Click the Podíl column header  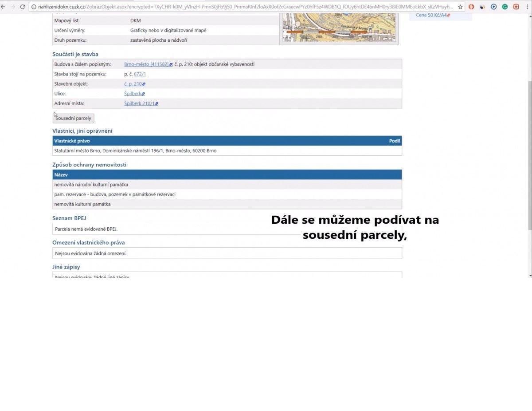[x=395, y=141]
